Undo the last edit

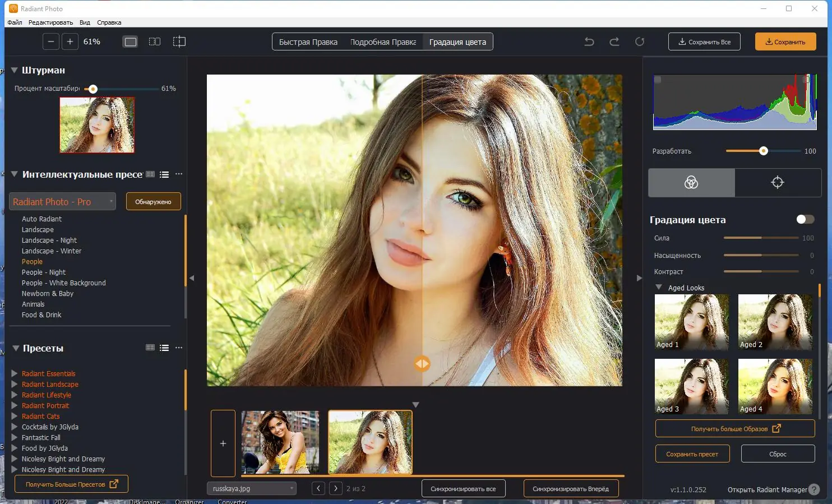click(x=589, y=41)
